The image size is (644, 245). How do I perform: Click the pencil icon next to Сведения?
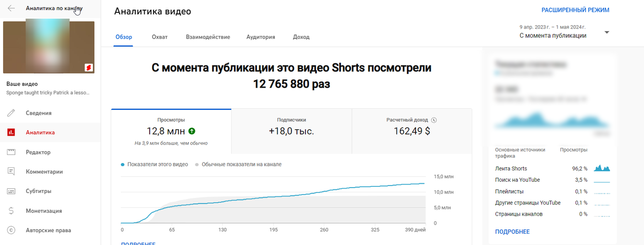pyautogui.click(x=11, y=113)
